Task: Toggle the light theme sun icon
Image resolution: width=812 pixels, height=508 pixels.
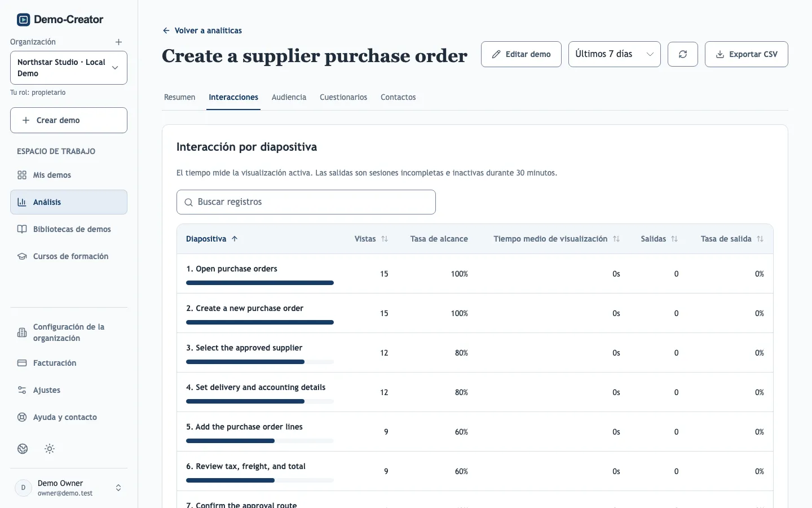Action: point(50,449)
